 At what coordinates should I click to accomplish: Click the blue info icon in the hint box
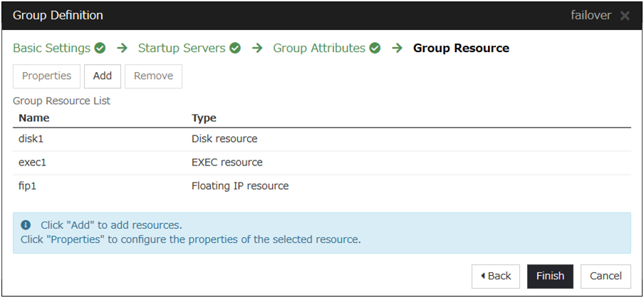[x=26, y=225]
